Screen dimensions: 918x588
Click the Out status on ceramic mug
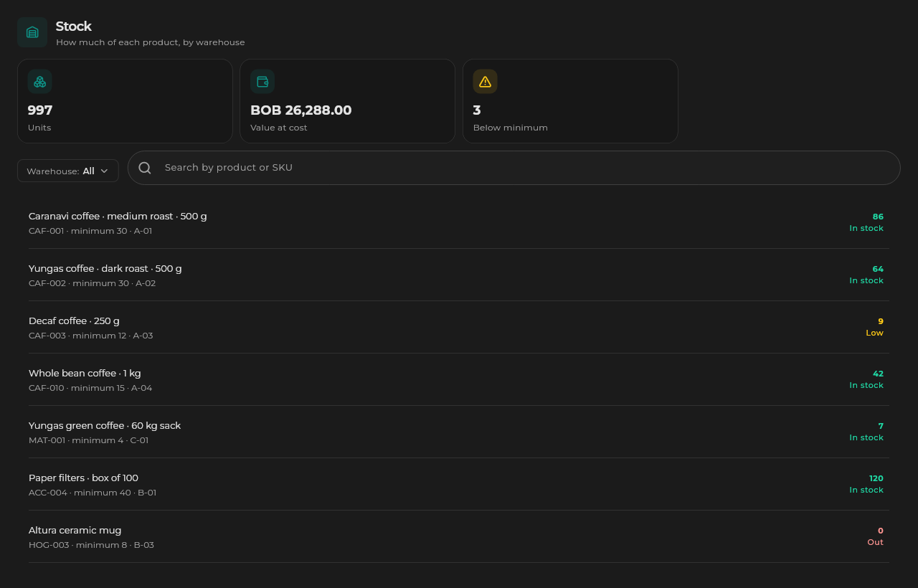click(875, 542)
